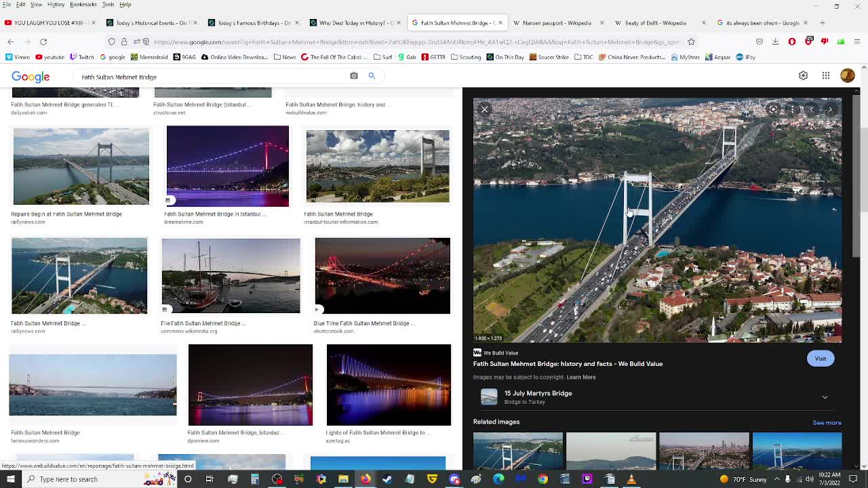Open the File menu
The image size is (868, 488).
pos(5,5)
